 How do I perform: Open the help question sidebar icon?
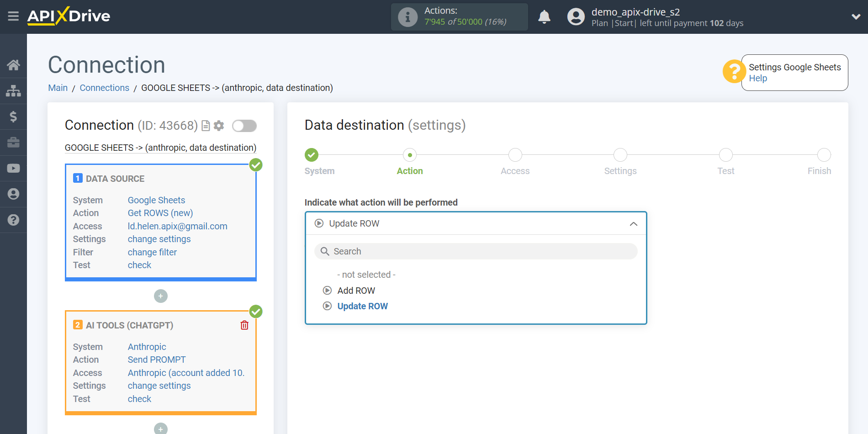[x=13, y=220]
